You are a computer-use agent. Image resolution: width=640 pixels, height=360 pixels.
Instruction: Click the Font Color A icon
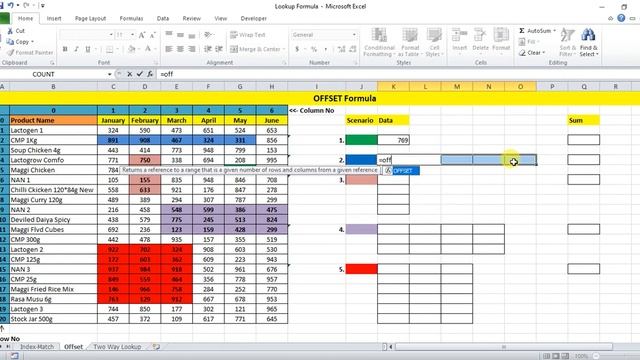click(x=148, y=49)
